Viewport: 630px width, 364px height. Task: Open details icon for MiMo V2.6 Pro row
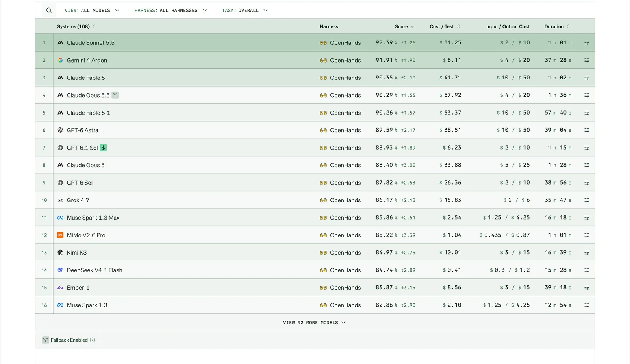(x=587, y=235)
